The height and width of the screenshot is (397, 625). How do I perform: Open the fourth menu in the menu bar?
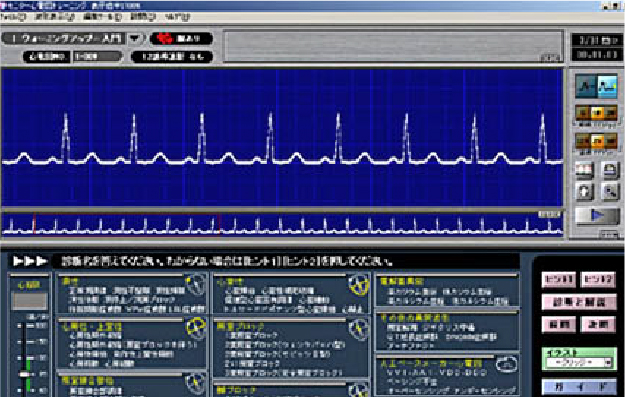pos(143,17)
